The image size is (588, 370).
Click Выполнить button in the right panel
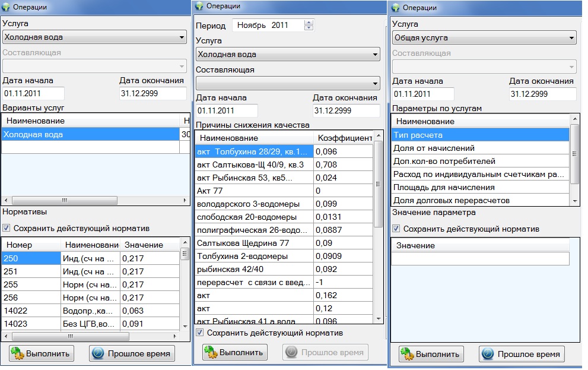[430, 355]
